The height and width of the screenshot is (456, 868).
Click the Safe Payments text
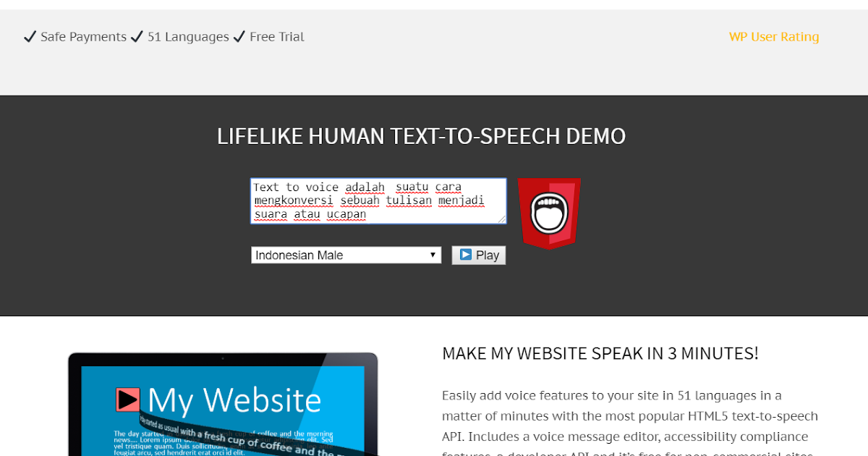click(x=83, y=37)
